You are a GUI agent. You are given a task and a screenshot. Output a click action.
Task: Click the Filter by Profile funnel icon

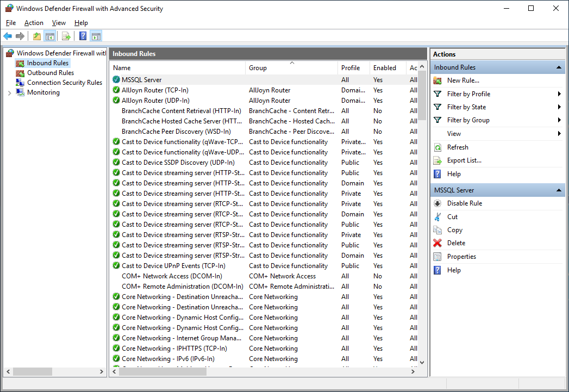click(437, 94)
